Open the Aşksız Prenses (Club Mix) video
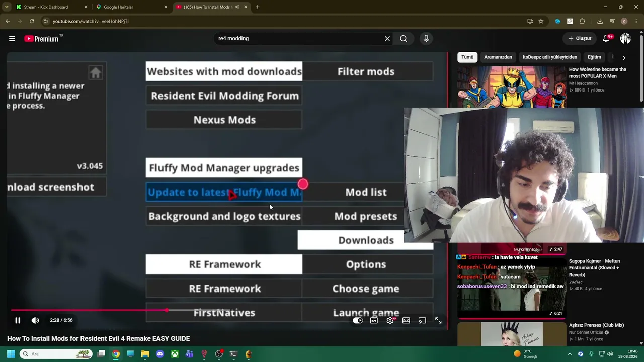Image resolution: width=644 pixels, height=362 pixels. [x=597, y=325]
